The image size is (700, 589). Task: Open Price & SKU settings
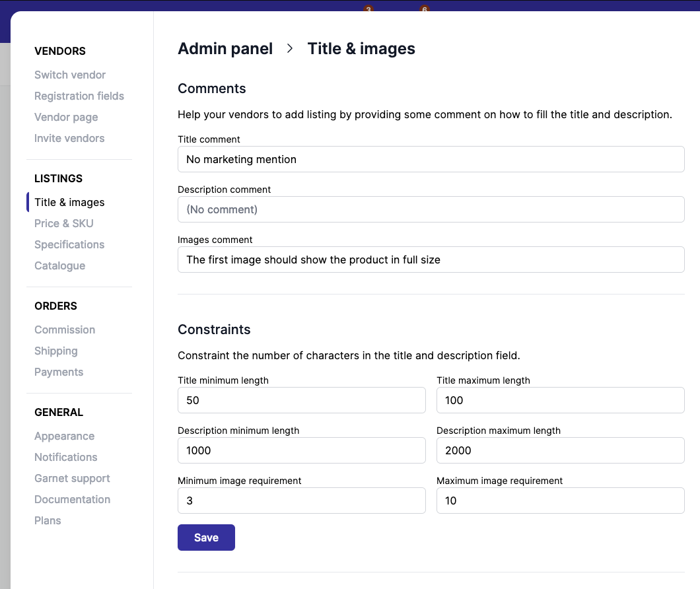pos(64,223)
